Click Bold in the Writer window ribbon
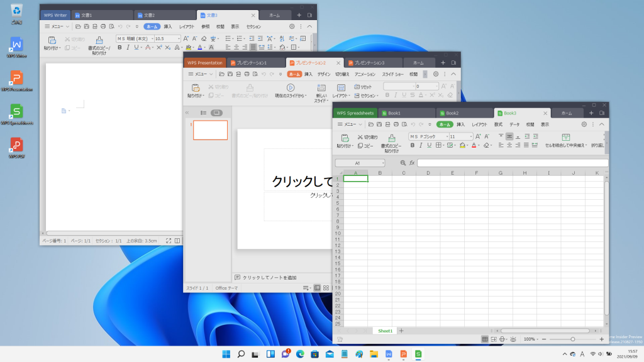The width and height of the screenshot is (644, 362). [x=119, y=48]
